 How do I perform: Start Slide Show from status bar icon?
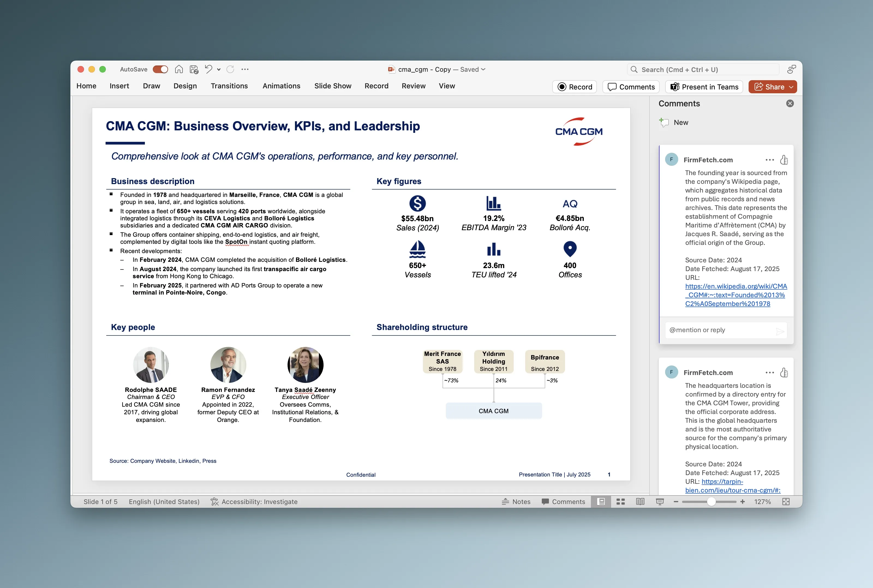tap(660, 502)
